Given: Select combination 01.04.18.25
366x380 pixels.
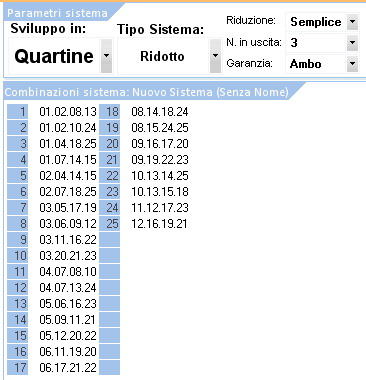Looking at the screenshot, I should coord(68,144).
